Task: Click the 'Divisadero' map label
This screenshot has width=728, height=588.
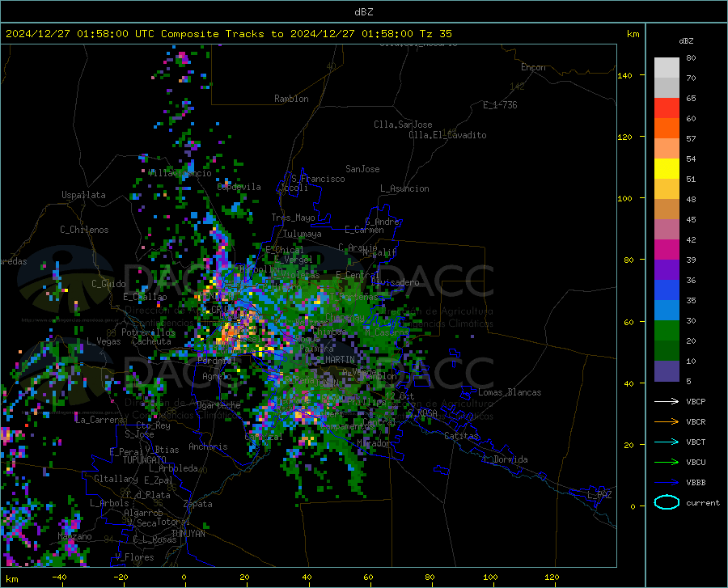Action: point(395,282)
